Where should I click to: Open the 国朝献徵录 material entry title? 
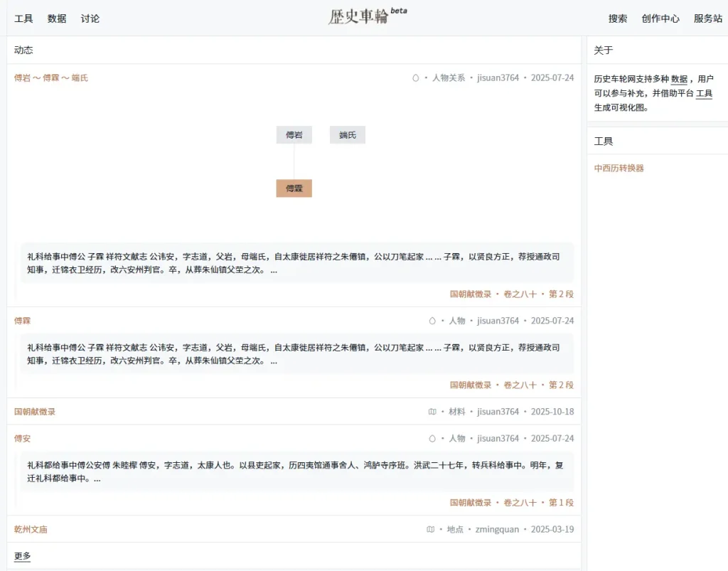[x=35, y=412]
